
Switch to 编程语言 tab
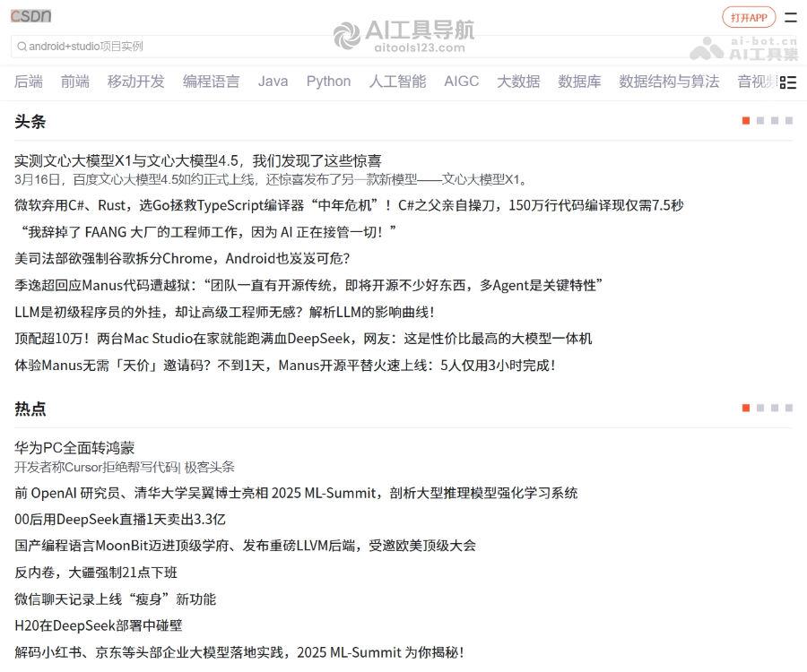click(x=211, y=82)
